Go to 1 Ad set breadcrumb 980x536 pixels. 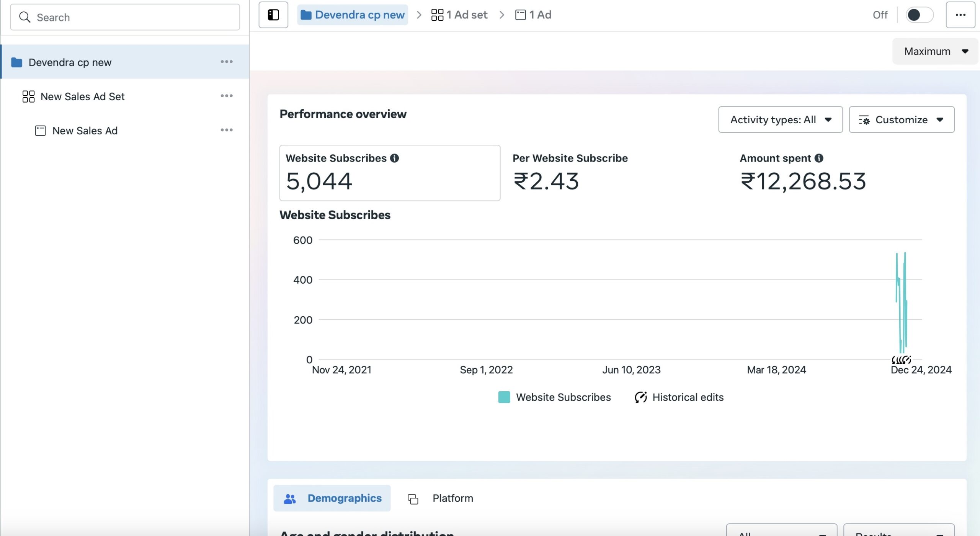(459, 15)
